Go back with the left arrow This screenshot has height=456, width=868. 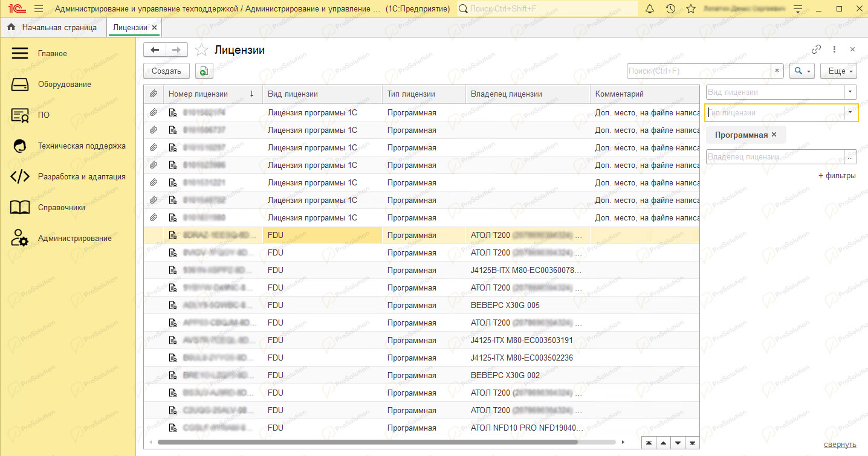(x=155, y=50)
